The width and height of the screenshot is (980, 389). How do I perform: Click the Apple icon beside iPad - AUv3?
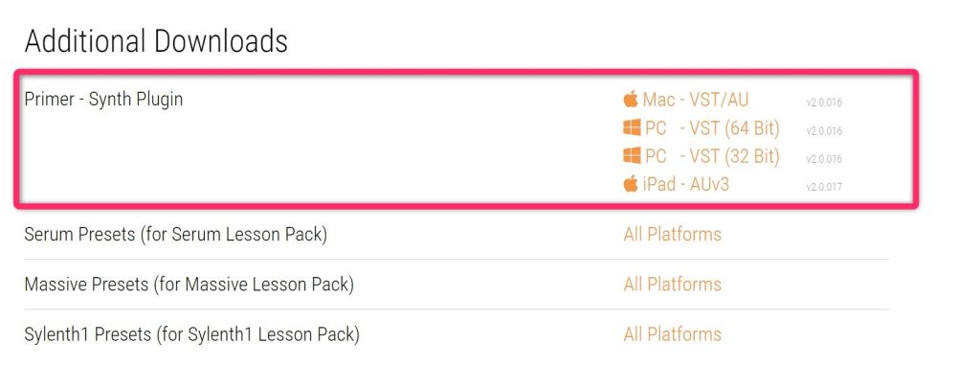pos(631,184)
